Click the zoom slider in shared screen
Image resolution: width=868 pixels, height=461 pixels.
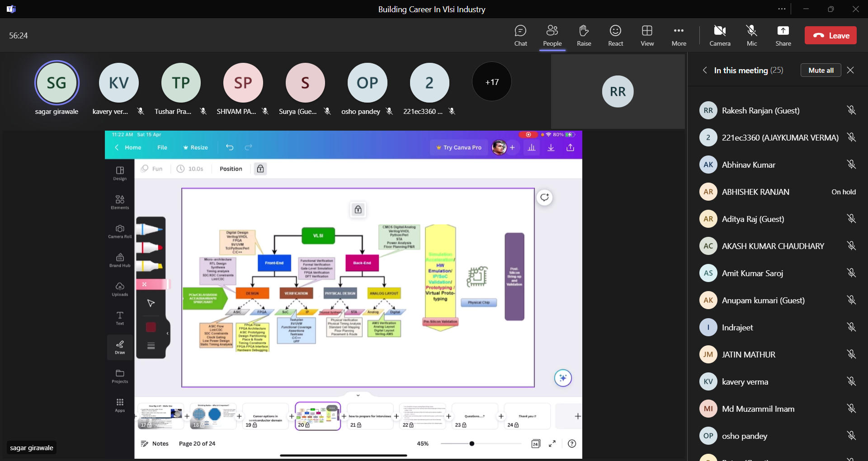pos(472,444)
